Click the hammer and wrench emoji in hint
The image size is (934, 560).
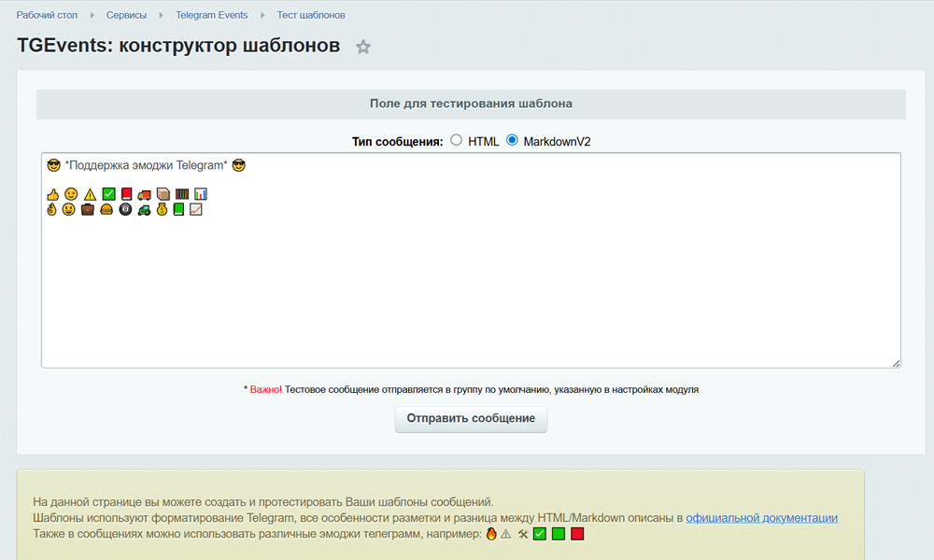pyautogui.click(x=523, y=534)
